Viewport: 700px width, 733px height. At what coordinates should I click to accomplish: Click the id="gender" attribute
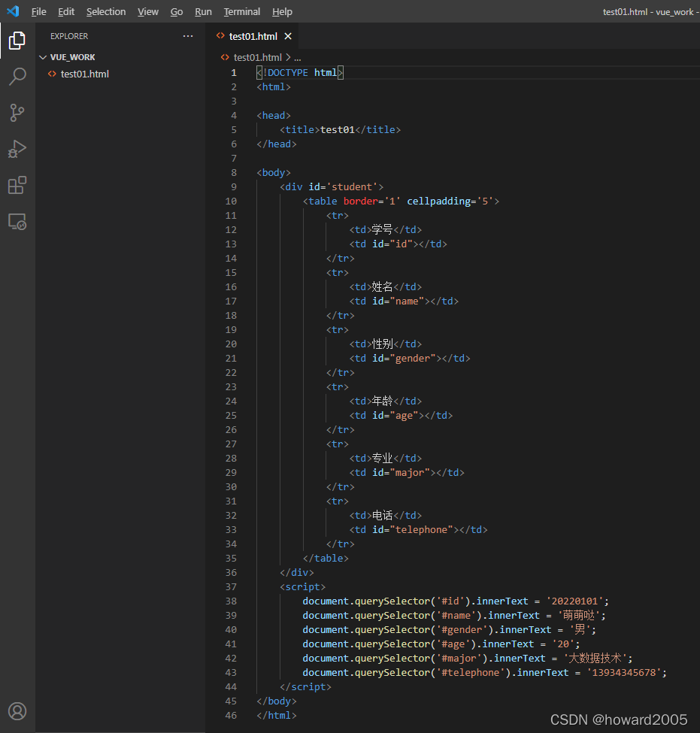[404, 358]
